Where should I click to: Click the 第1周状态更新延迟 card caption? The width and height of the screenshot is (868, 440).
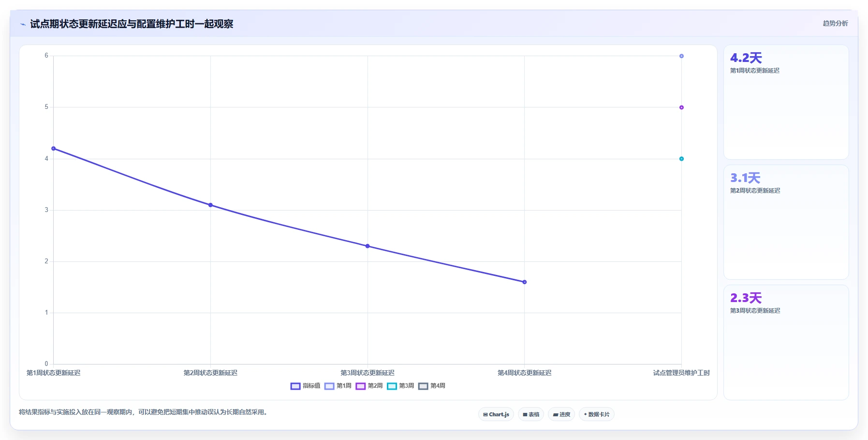[x=754, y=71]
